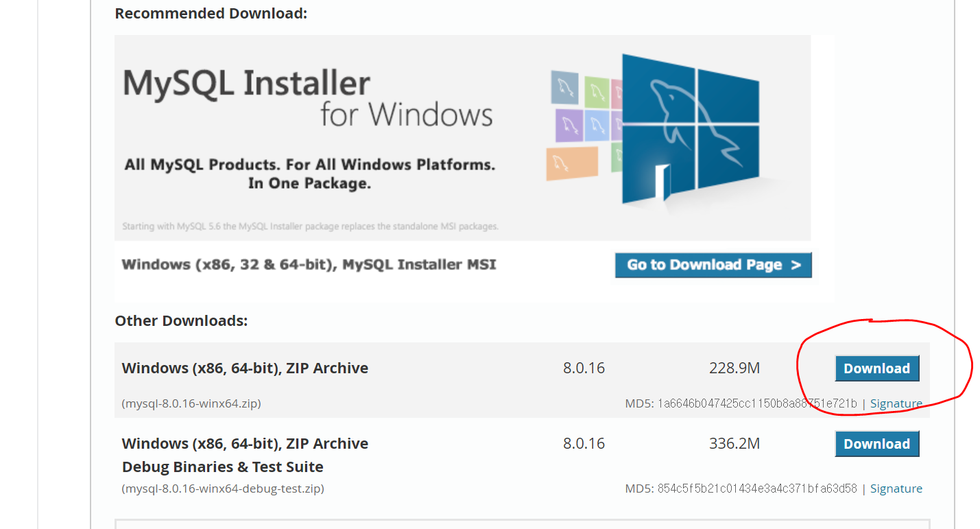Select "All MySQL Products. For All Windows Platforms." text
Viewport: 980px width, 529px height.
coord(309,165)
